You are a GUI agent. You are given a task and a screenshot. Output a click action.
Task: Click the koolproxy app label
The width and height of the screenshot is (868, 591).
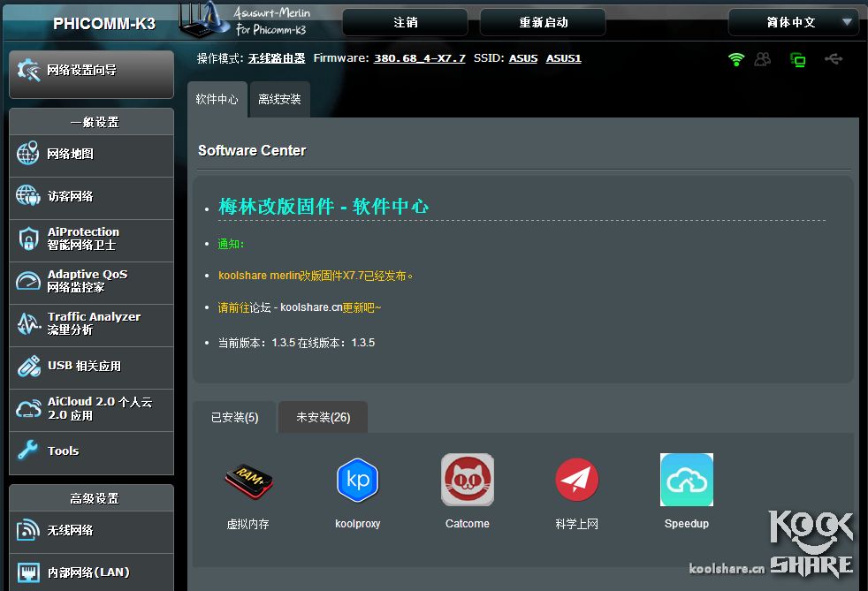click(x=358, y=524)
